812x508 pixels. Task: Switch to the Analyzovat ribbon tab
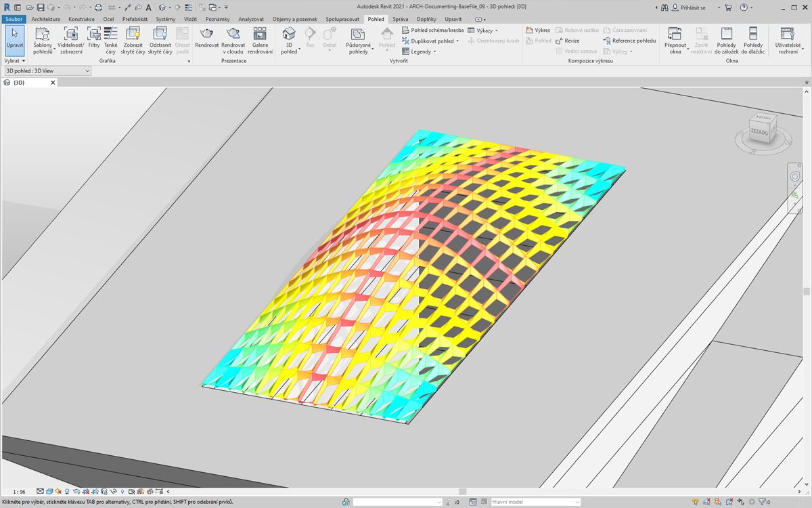pos(251,19)
